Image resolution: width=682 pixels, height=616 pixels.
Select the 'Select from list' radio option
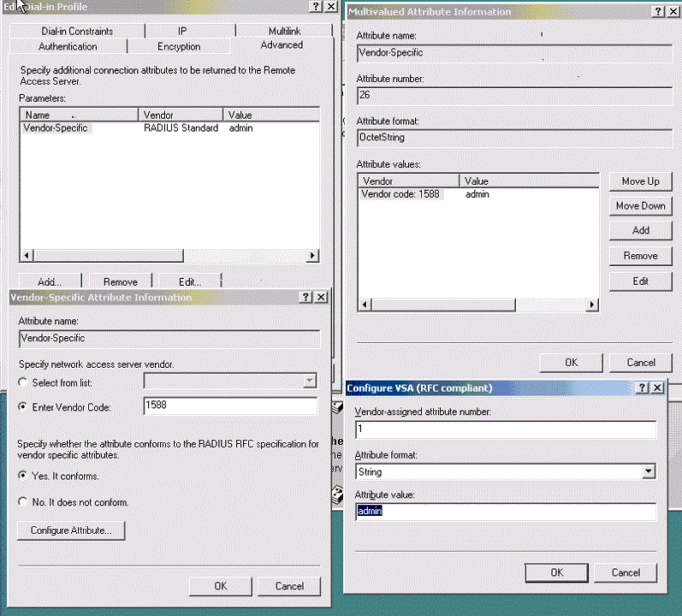(x=23, y=382)
